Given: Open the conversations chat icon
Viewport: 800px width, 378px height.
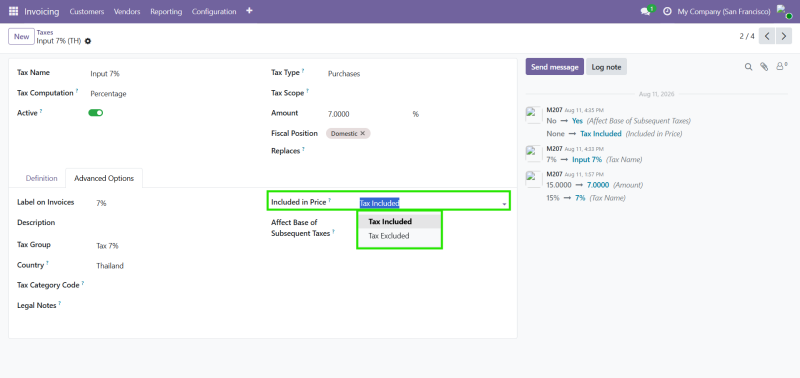Looking at the screenshot, I should tap(645, 11).
